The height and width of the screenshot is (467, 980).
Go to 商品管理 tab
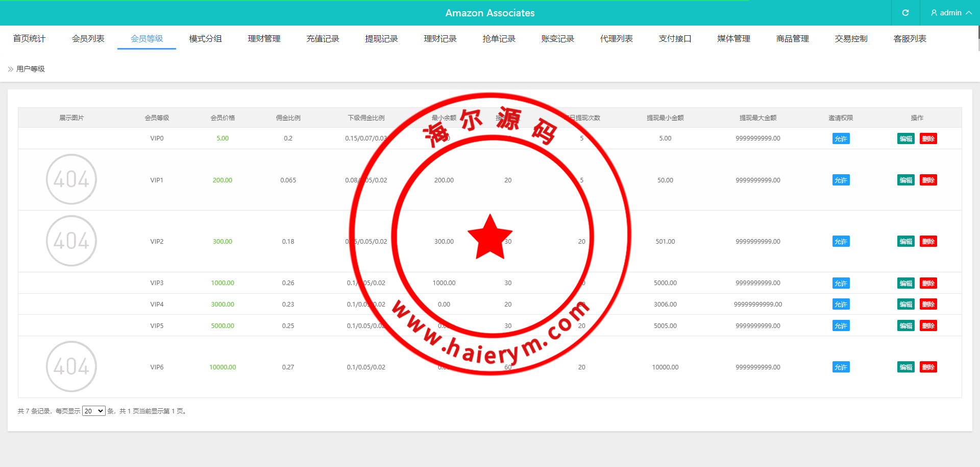(x=792, y=39)
